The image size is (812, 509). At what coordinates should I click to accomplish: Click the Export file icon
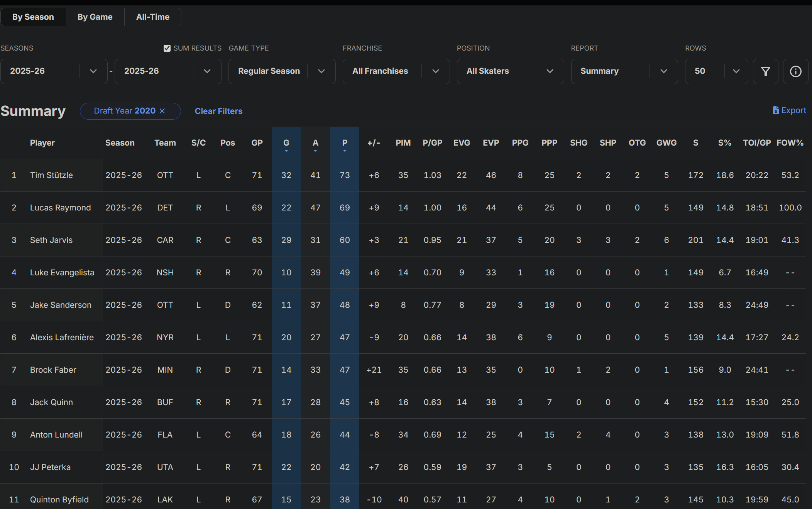point(776,110)
